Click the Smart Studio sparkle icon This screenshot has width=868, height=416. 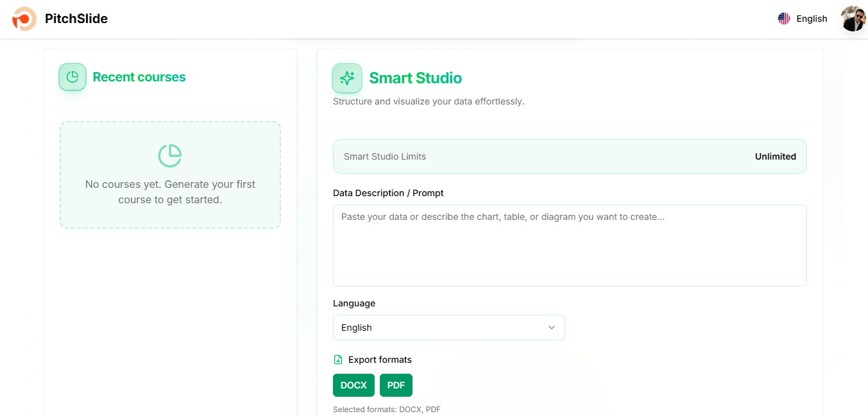(x=347, y=78)
